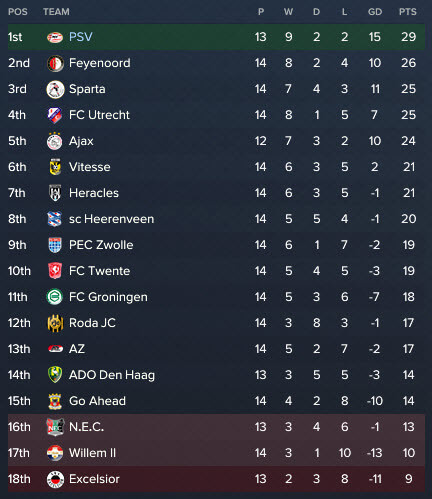Screen dimensions: 432x499
Task: Select the Sparta club logo
Action: point(55,89)
